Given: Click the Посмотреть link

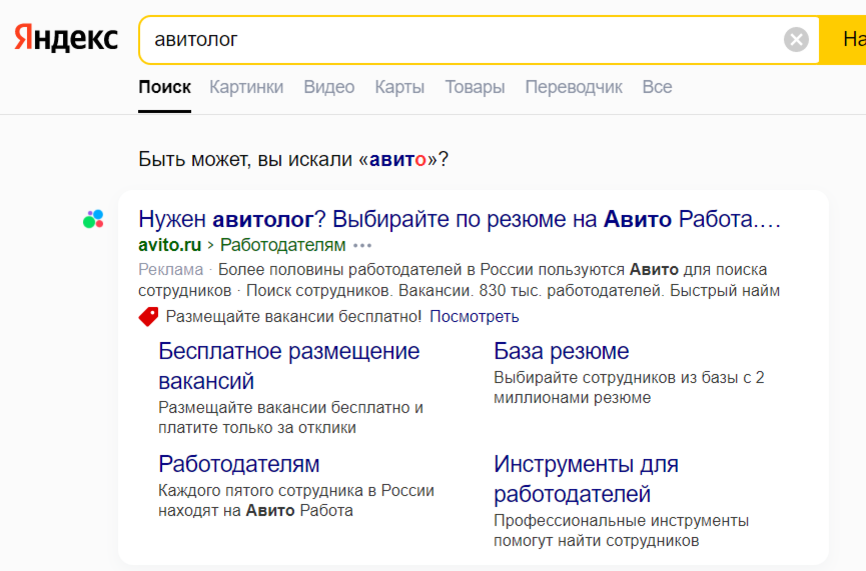Looking at the screenshot, I should (x=474, y=316).
